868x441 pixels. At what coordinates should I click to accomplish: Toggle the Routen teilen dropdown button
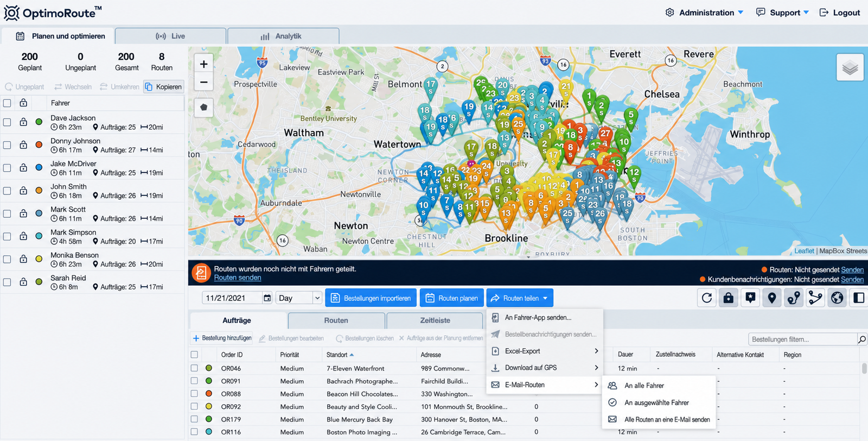point(520,298)
